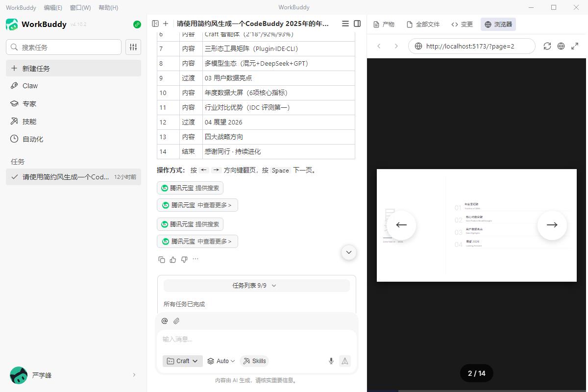Viewport: 588px width, 392px height.
Task: Open the Auto model dropdown
Action: tap(221, 361)
